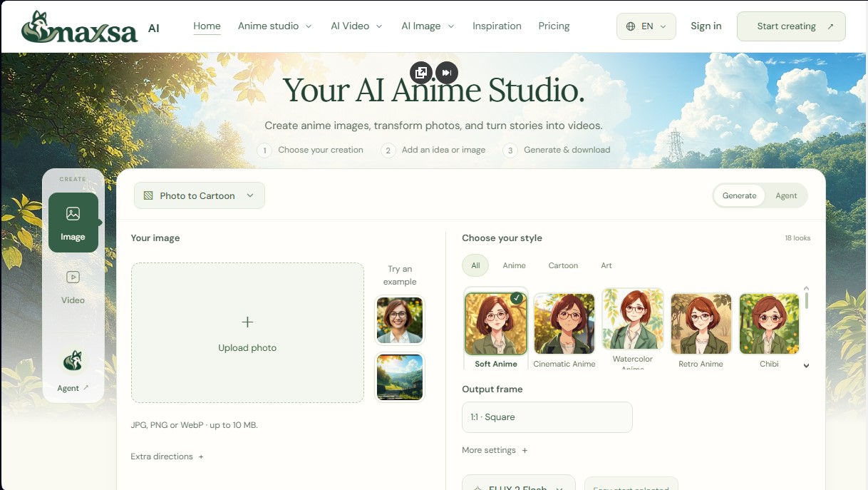868x490 pixels.
Task: Choose the Watercolor Anime style
Action: (633, 328)
